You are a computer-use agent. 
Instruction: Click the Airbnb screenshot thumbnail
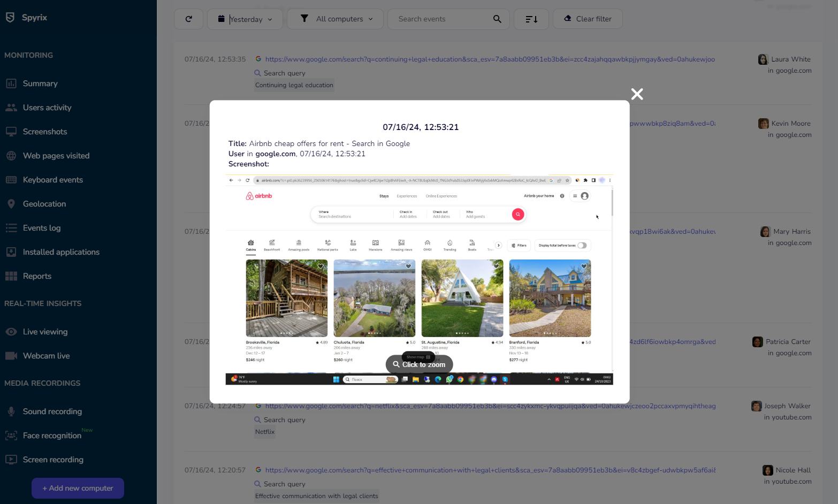[x=420, y=279]
